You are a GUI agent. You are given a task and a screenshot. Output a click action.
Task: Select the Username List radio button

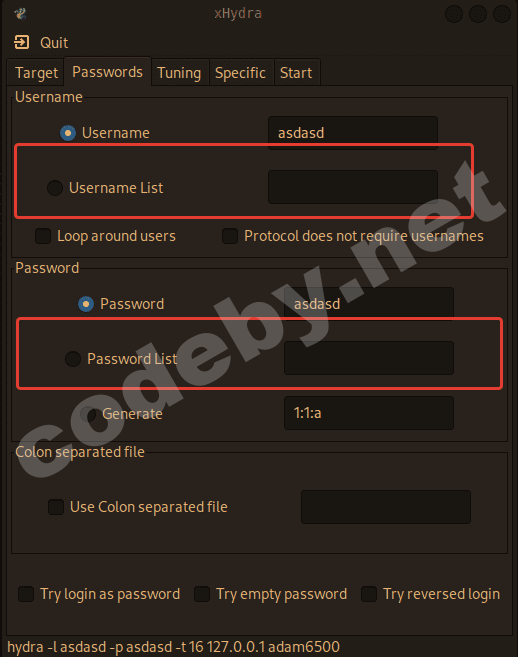point(55,188)
